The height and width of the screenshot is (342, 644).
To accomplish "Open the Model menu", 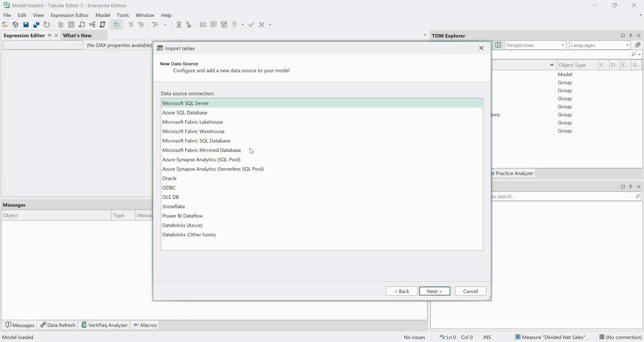I will click(103, 15).
